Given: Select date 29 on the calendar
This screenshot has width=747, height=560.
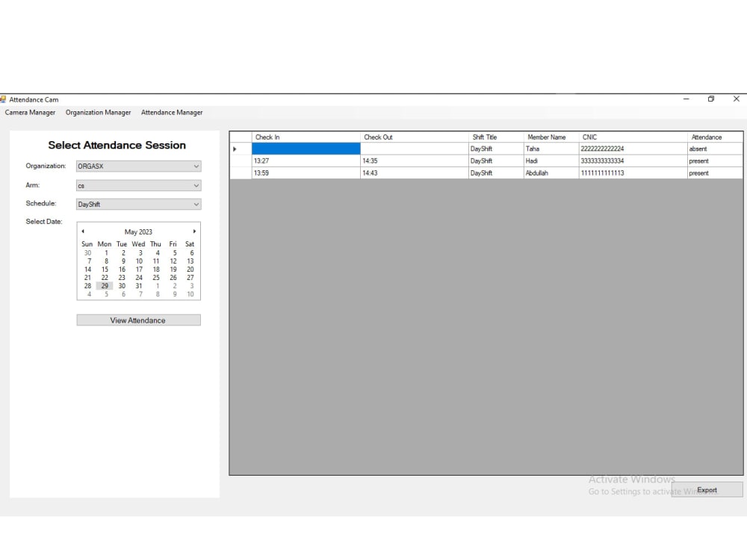Looking at the screenshot, I should [104, 286].
